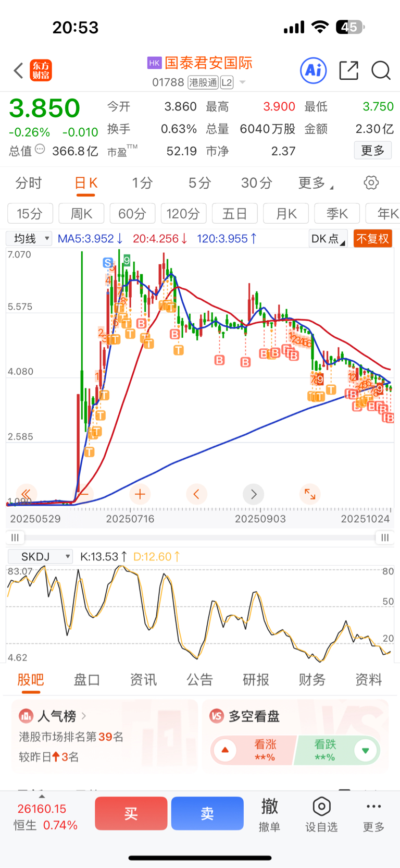This screenshot has height=868, width=400.
Task: Open the 东方财富 logo icon
Action: coord(41,70)
